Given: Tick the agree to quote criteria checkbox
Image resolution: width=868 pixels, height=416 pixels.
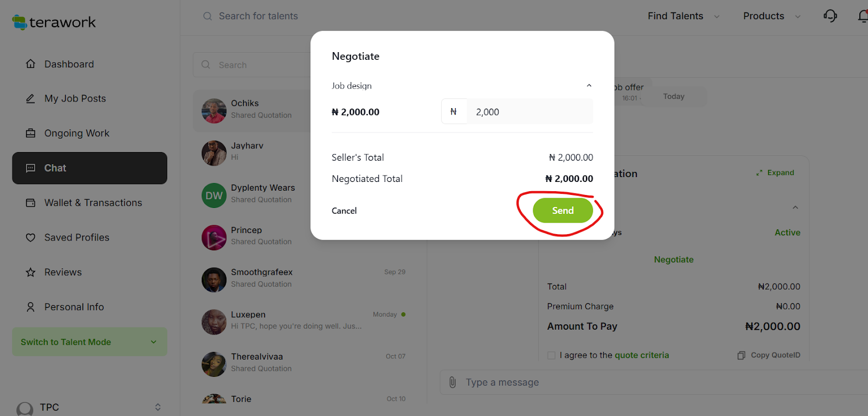Looking at the screenshot, I should click(551, 355).
